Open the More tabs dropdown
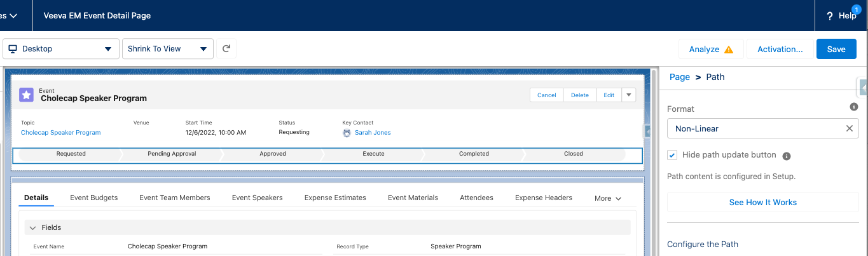Image resolution: width=868 pixels, height=256 pixels. coord(607,198)
